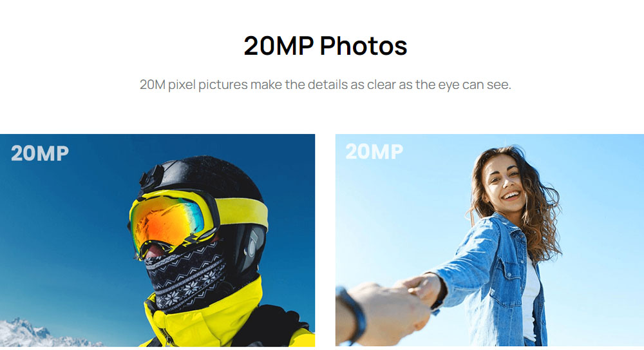Screen dimensions: 644x350
Task: Click the "20M pixel pictures" subtitle text
Action: pos(325,84)
